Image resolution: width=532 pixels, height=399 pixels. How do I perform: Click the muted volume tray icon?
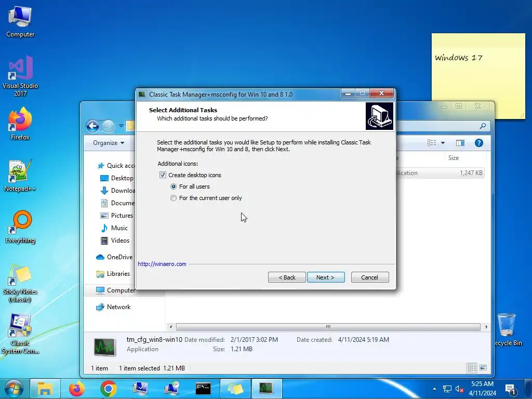[x=459, y=389]
